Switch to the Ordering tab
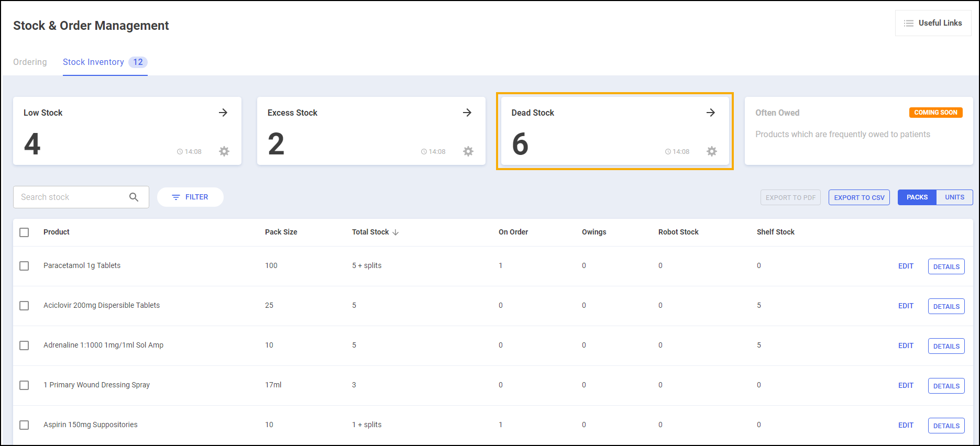This screenshot has height=446, width=980. (30, 62)
